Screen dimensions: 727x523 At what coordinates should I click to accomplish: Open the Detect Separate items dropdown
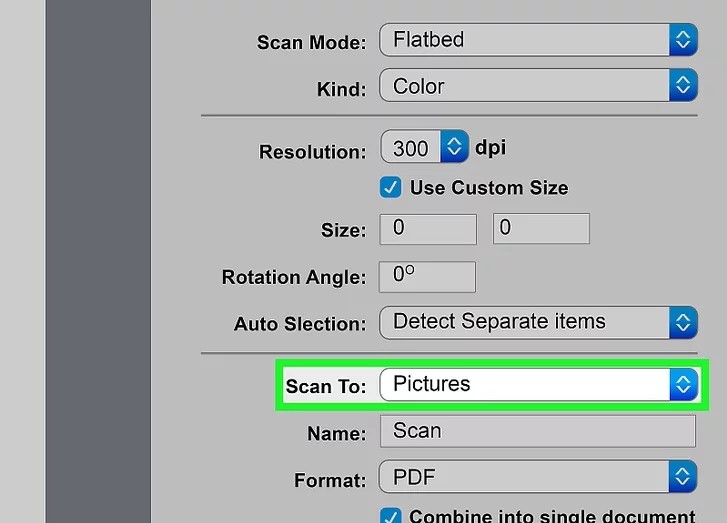pyautogui.click(x=524, y=322)
